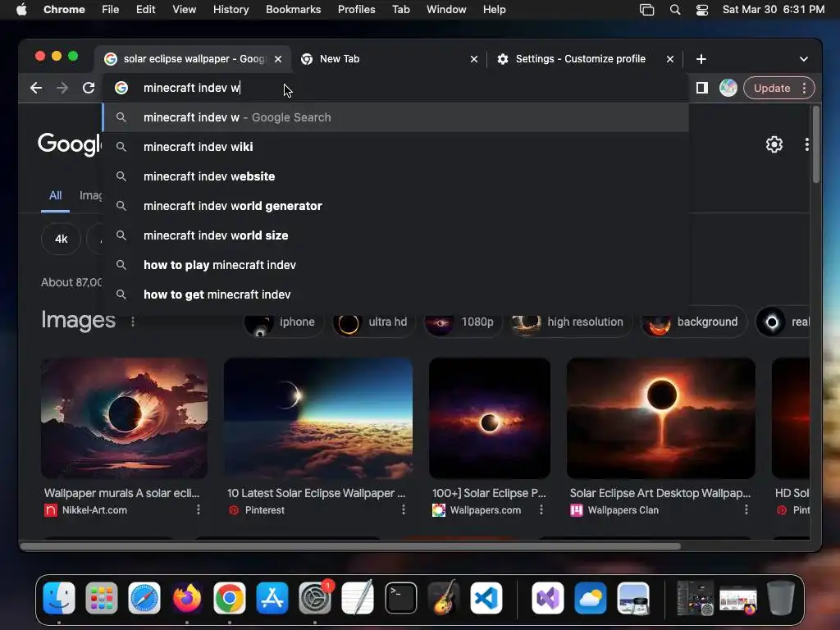Viewport: 840px width, 630px height.
Task: Click the horizontal scrollbar at window bottom
Action: pyautogui.click(x=350, y=546)
